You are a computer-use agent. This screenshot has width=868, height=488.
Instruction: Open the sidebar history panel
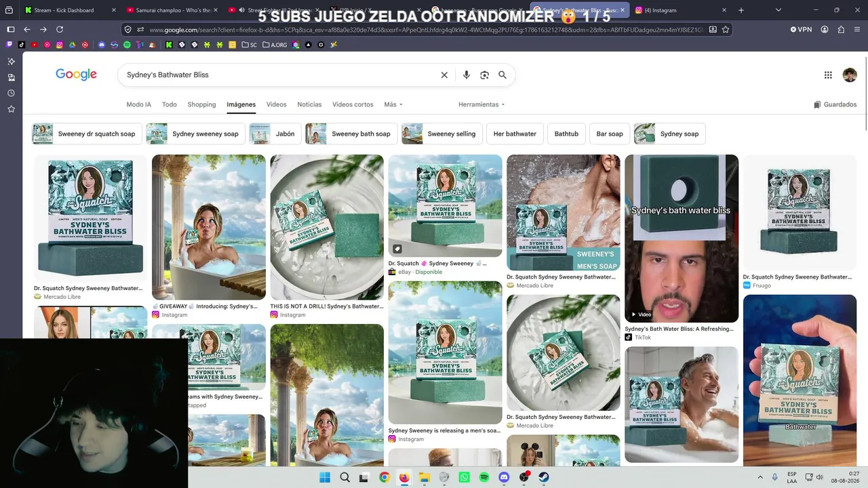[x=11, y=94]
